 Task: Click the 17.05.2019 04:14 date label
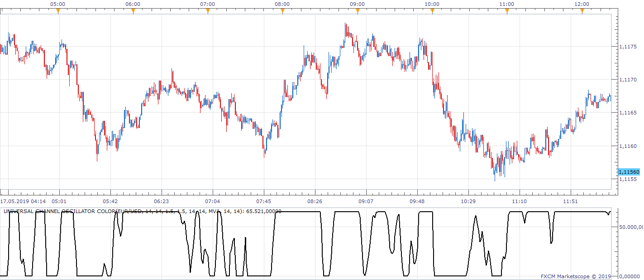[x=23, y=201]
